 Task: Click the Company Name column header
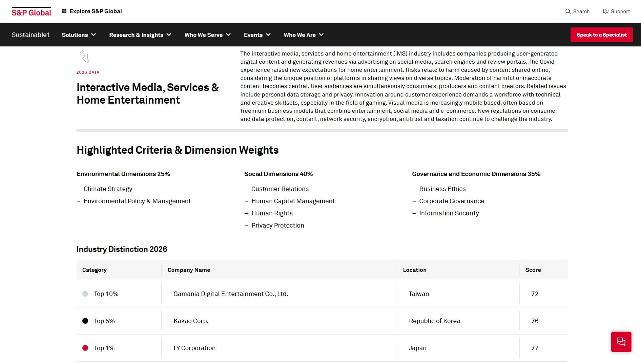[189, 270]
